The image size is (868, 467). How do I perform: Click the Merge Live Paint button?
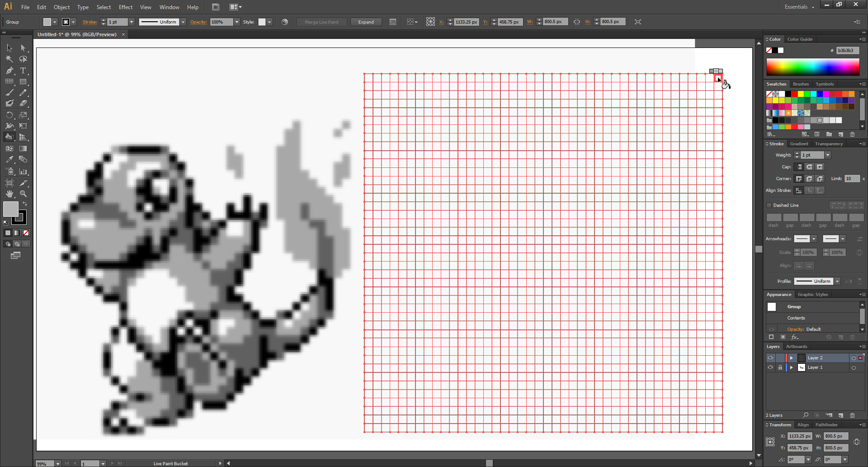(x=321, y=22)
